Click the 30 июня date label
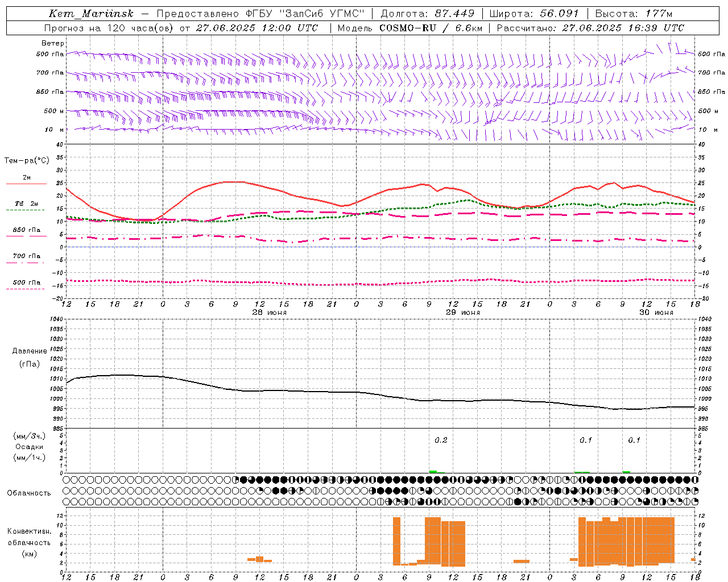The image size is (728, 582). (x=656, y=313)
